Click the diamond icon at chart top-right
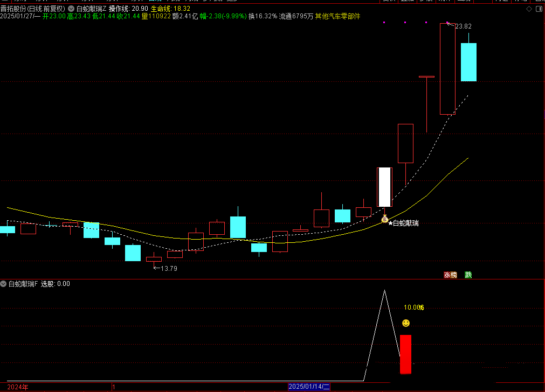Screen dimensions: 545x392 529,9
